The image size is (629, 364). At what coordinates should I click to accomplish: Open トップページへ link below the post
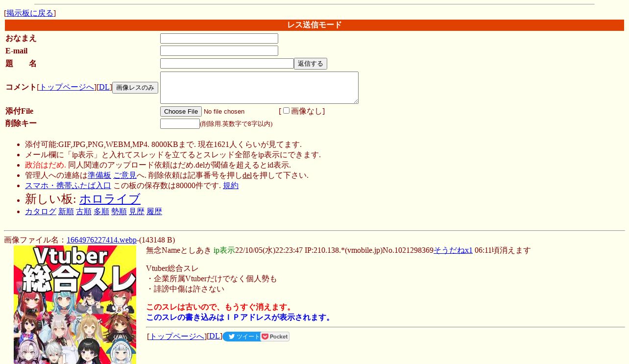(177, 337)
